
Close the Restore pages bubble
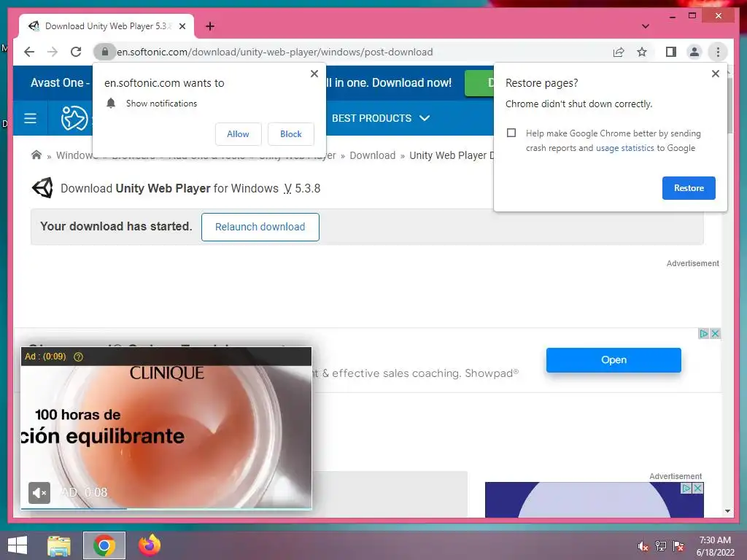click(x=715, y=74)
